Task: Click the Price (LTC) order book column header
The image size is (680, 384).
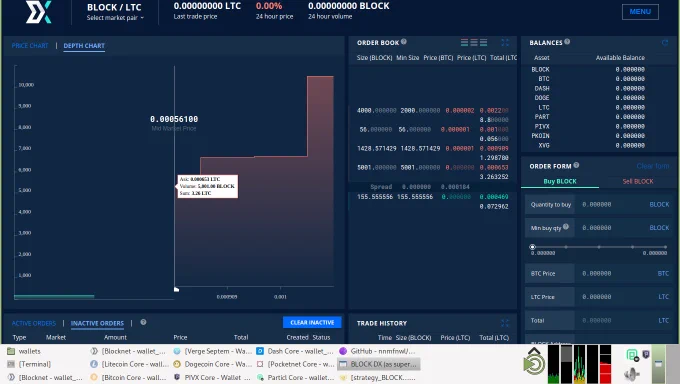Action: pos(471,58)
